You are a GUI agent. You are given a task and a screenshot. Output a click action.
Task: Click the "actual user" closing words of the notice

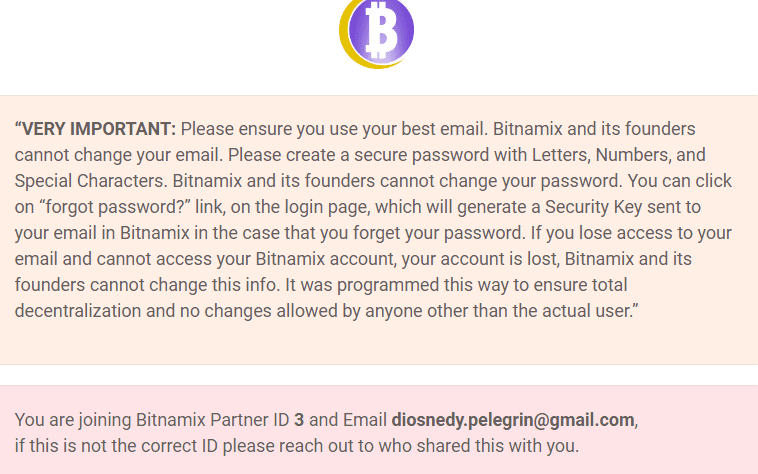[x=587, y=311]
